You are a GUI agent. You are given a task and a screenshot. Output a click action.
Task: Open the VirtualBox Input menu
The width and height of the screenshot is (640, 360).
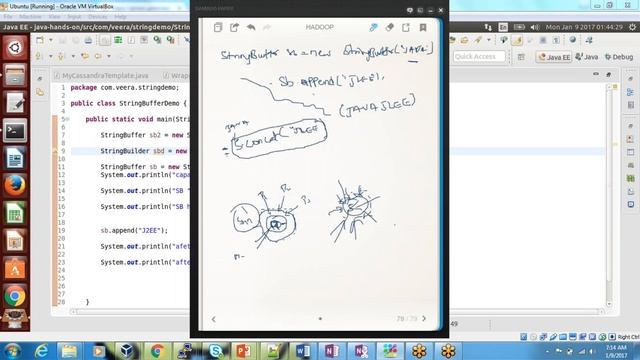(x=74, y=17)
